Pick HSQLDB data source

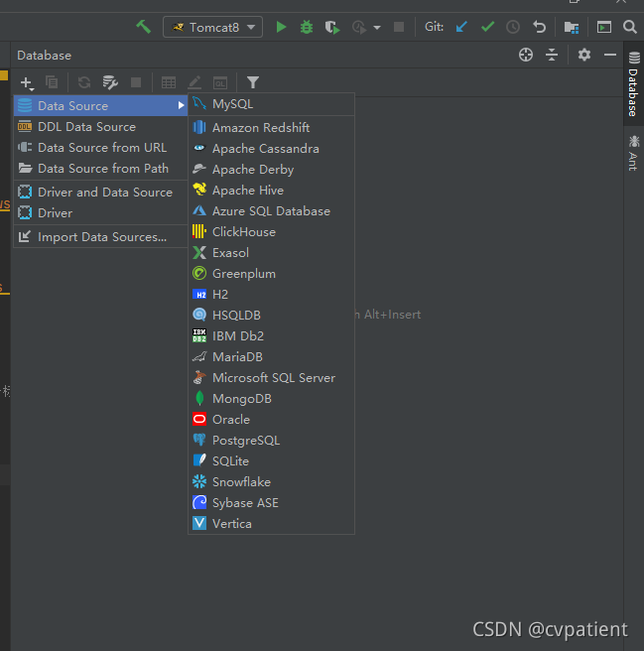pyautogui.click(x=272, y=315)
